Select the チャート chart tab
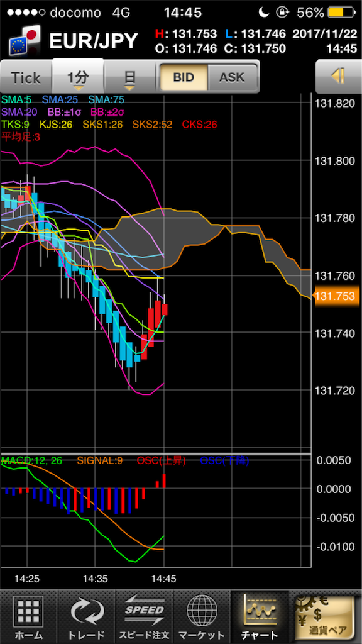This screenshot has height=644, width=362. [260, 618]
